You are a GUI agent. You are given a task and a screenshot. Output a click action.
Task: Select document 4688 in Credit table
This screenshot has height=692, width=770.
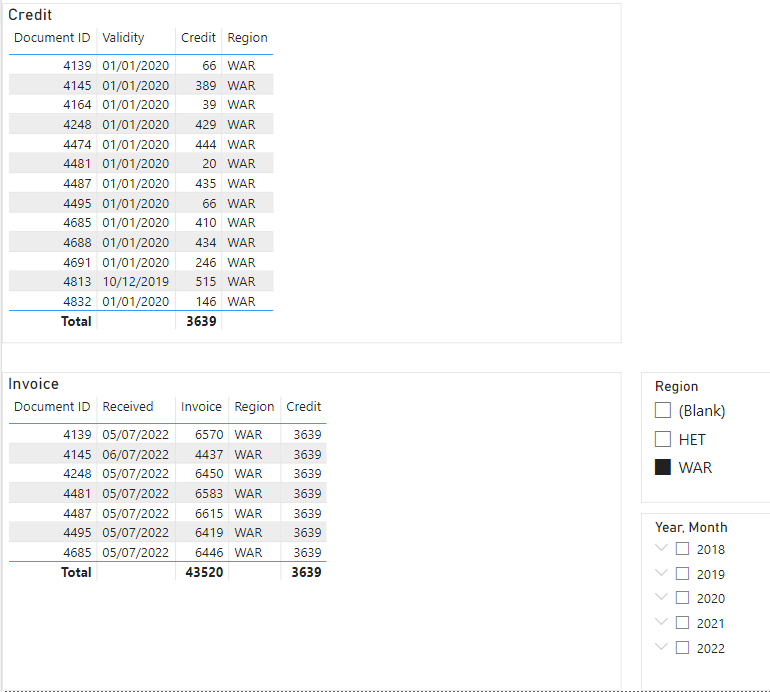click(77, 243)
